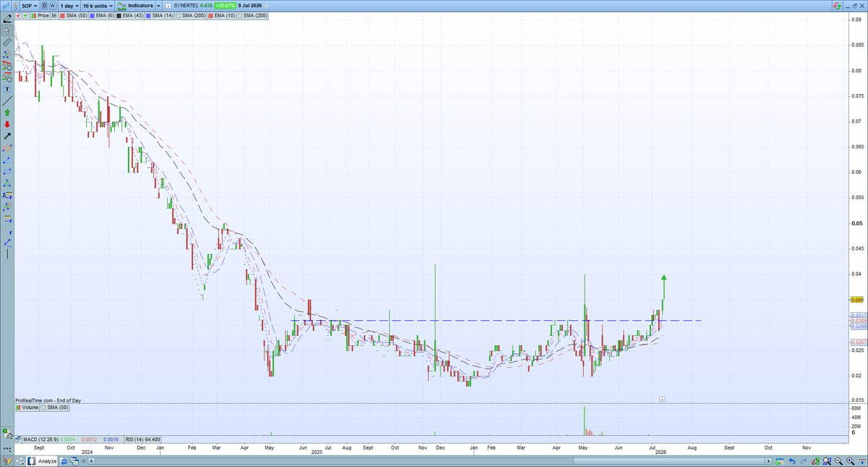This screenshot has height=467, width=868.
Task: Click the multi-chart windows icon
Action: pyautogui.click(x=75, y=461)
